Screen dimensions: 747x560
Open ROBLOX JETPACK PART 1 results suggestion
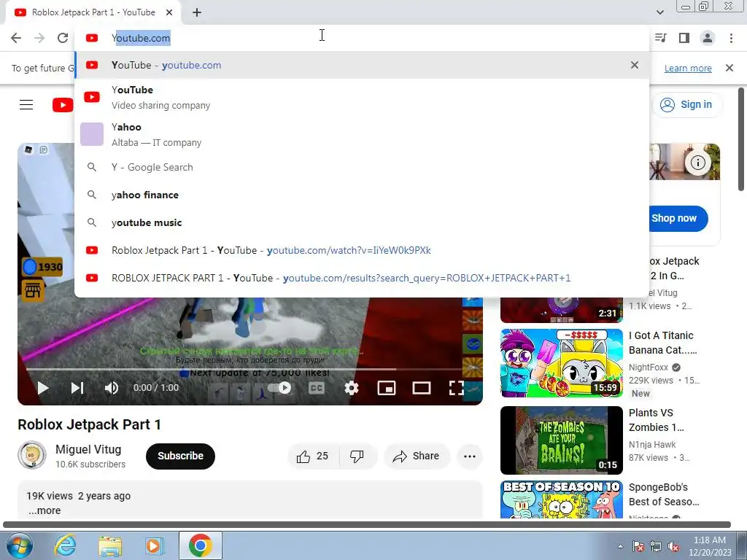click(x=362, y=278)
